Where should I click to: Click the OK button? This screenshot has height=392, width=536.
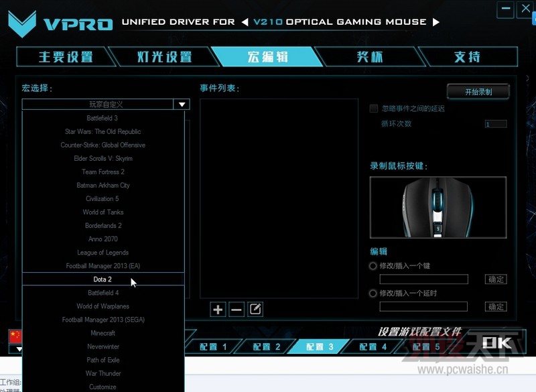[x=497, y=343]
